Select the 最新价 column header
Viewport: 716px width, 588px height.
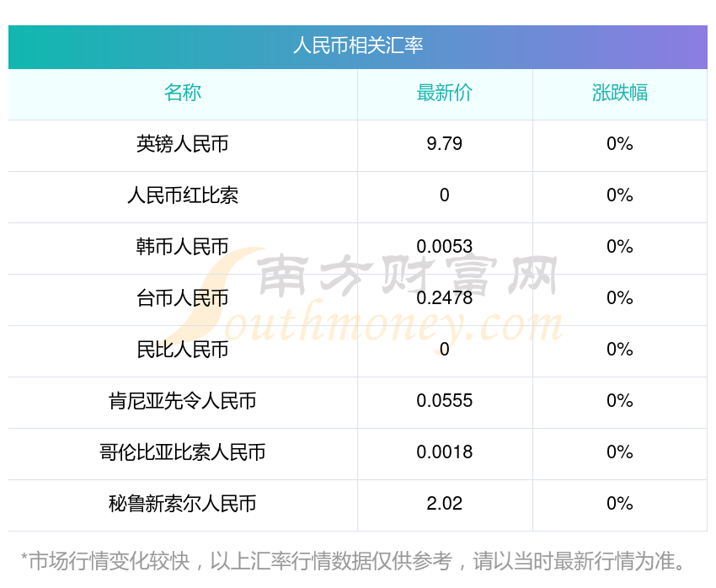pos(444,93)
